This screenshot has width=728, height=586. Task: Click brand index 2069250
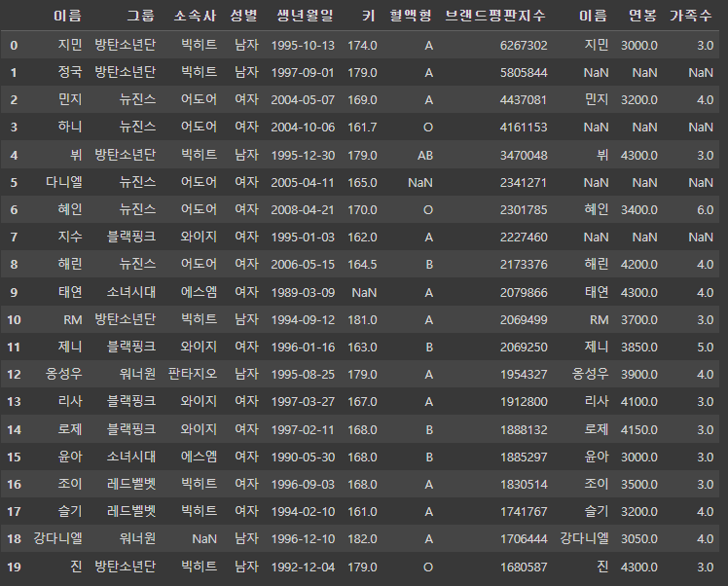click(x=524, y=348)
